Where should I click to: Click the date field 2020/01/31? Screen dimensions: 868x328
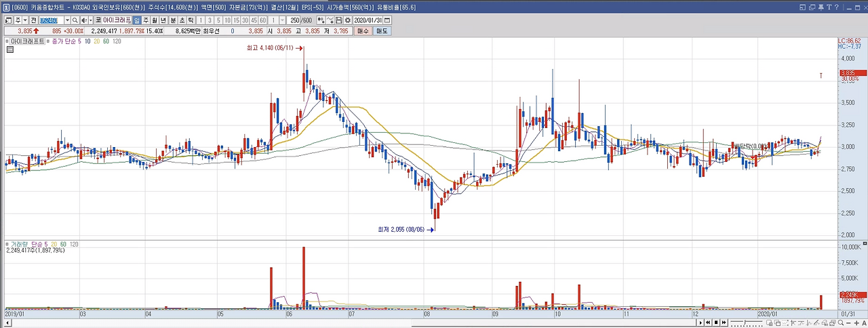coord(368,20)
